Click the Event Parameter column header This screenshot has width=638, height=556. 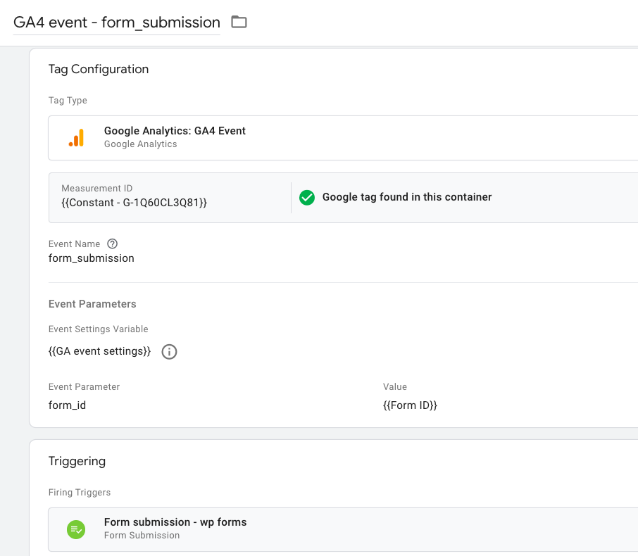coord(84,387)
